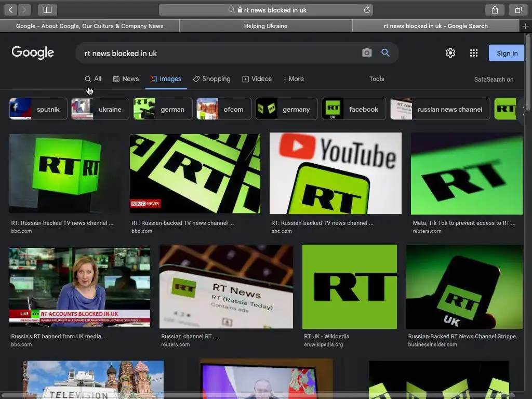Open Google settings gear icon

click(450, 53)
